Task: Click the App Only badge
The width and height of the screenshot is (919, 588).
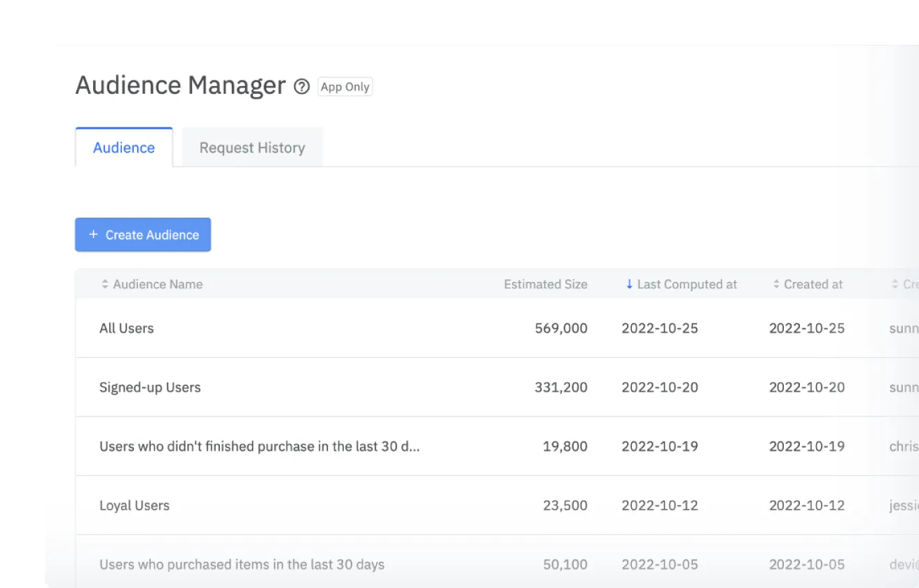Action: [345, 87]
